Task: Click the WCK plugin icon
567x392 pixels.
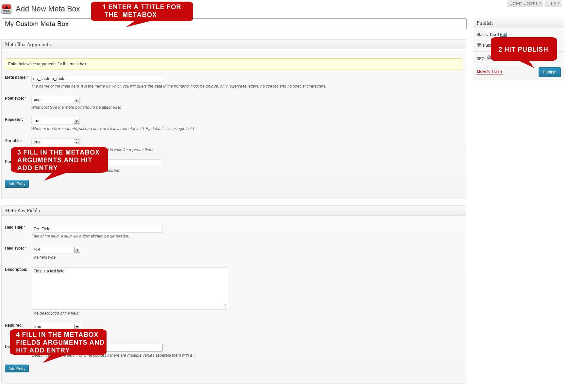Action: pos(7,8)
